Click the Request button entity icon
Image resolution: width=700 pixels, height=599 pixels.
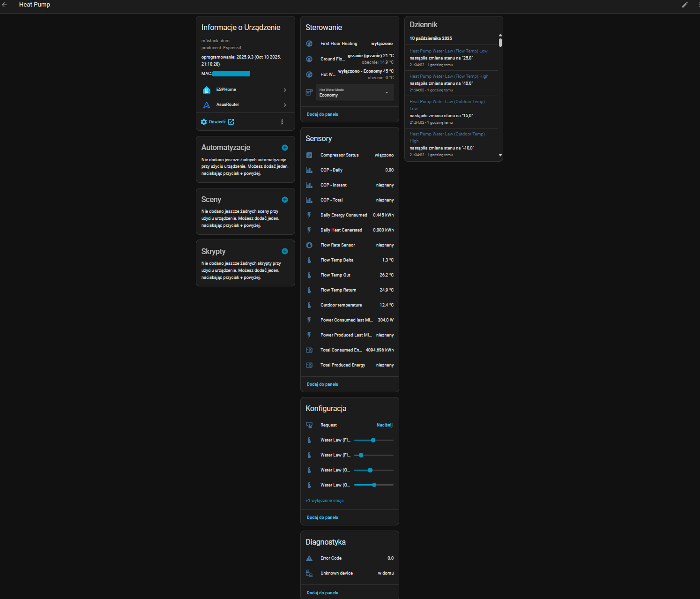pyautogui.click(x=309, y=425)
